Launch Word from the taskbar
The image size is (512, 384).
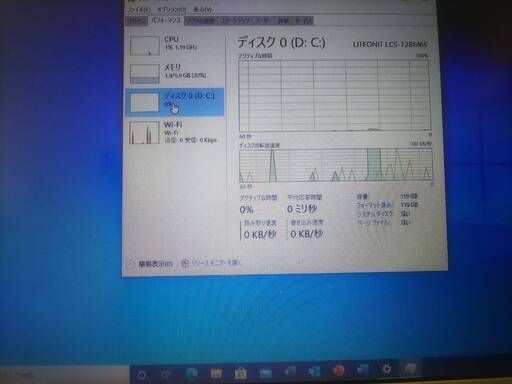click(362, 370)
